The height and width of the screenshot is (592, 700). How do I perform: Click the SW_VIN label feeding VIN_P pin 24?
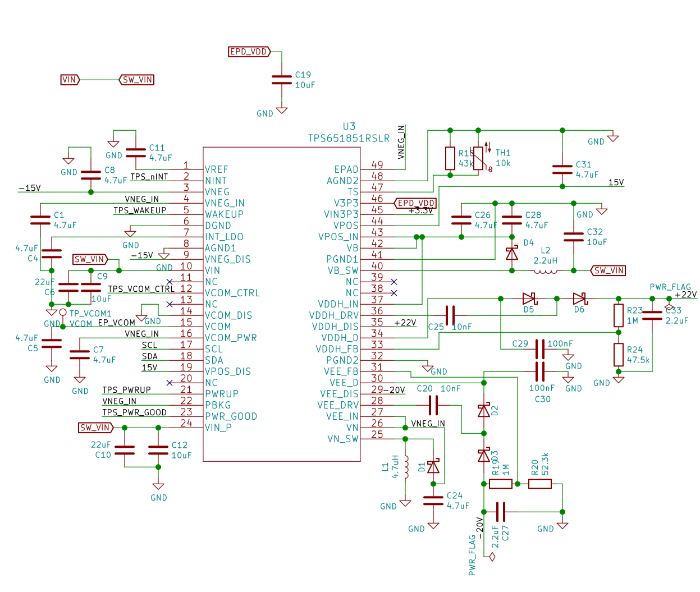96,428
